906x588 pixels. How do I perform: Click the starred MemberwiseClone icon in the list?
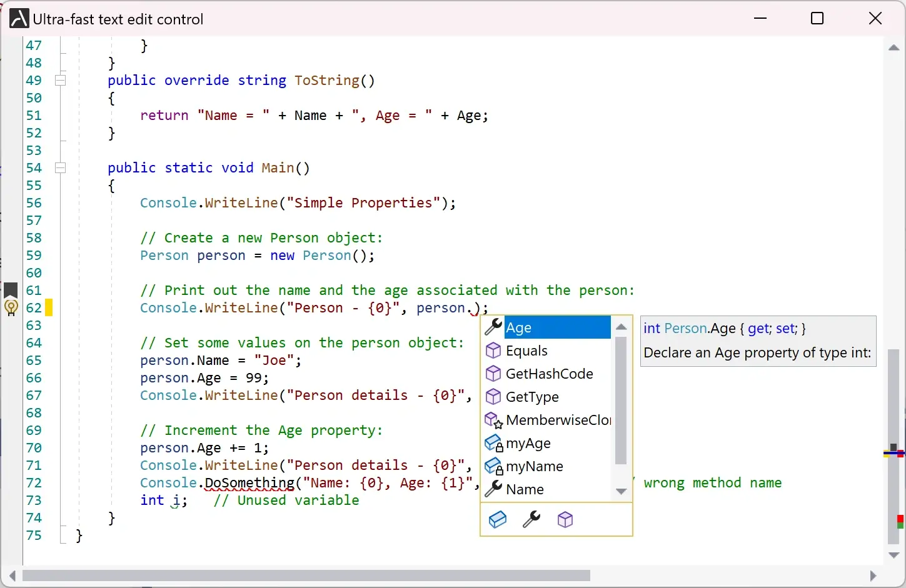494,420
